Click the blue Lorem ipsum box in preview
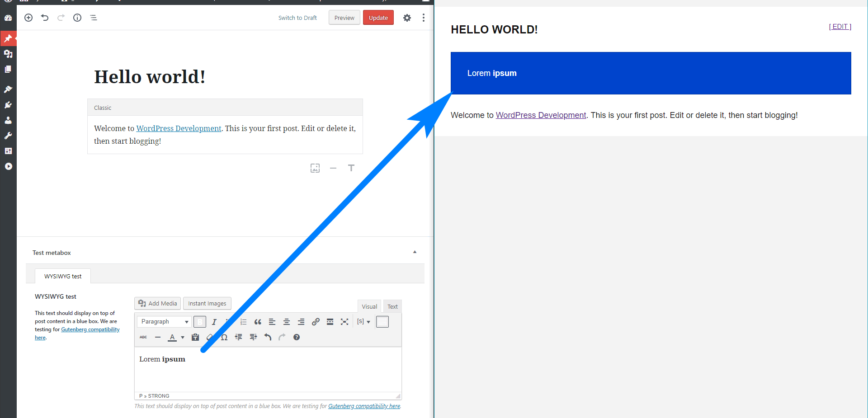The width and height of the screenshot is (868, 418). (651, 73)
